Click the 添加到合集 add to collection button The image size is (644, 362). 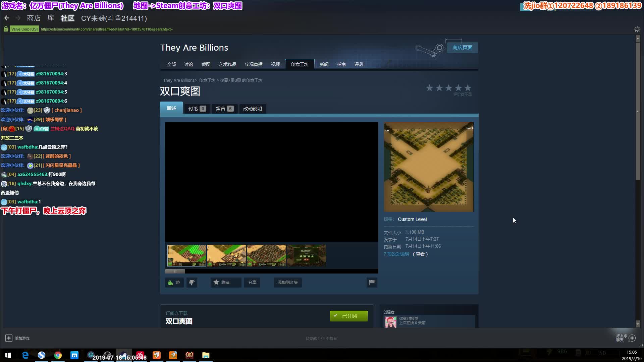point(288,283)
